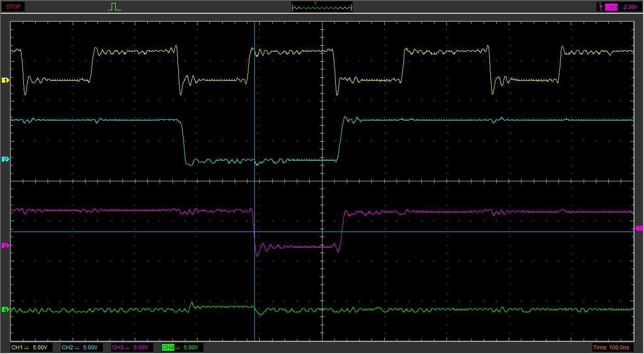Image resolution: width=644 pixels, height=354 pixels.
Task: Toggle the CH1 channel indicator
Action: coord(17,348)
